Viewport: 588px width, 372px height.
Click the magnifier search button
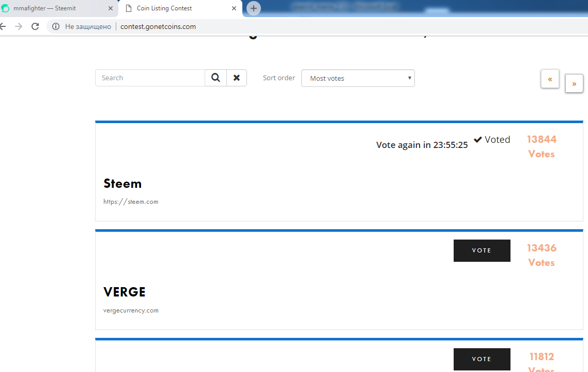pos(215,78)
